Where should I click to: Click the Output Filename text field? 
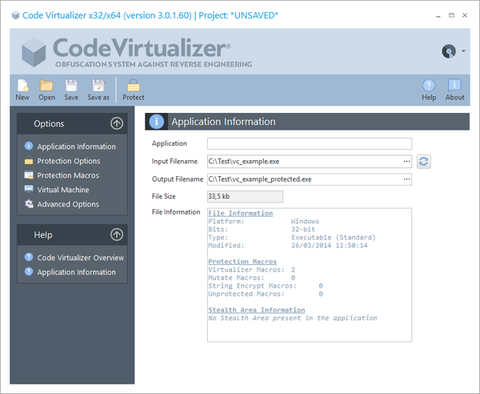(304, 179)
